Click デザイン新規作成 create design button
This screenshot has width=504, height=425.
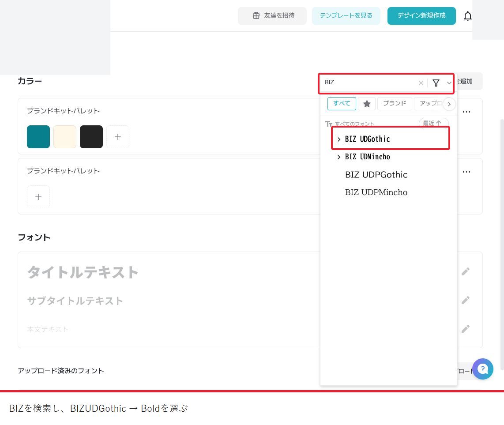pos(421,16)
